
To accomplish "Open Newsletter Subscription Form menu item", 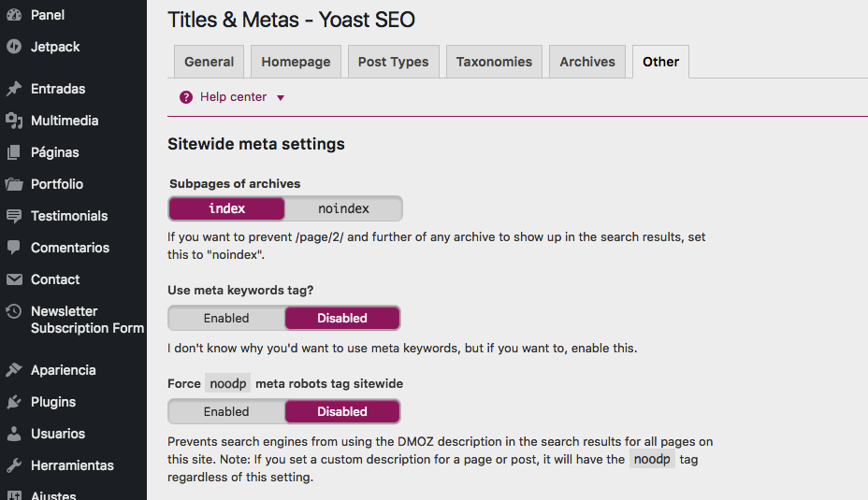I will tap(87, 320).
